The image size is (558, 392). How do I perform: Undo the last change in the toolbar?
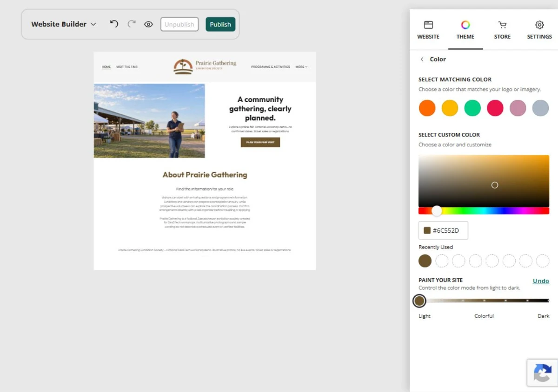[x=114, y=24]
